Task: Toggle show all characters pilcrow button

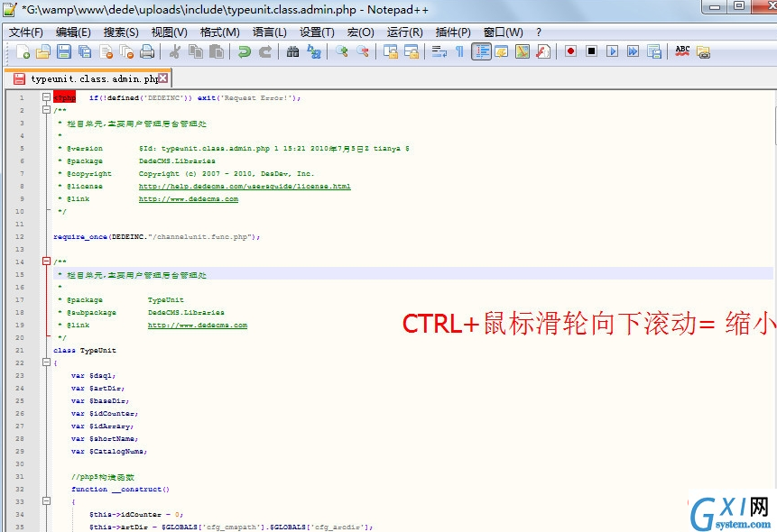Action: click(460, 51)
